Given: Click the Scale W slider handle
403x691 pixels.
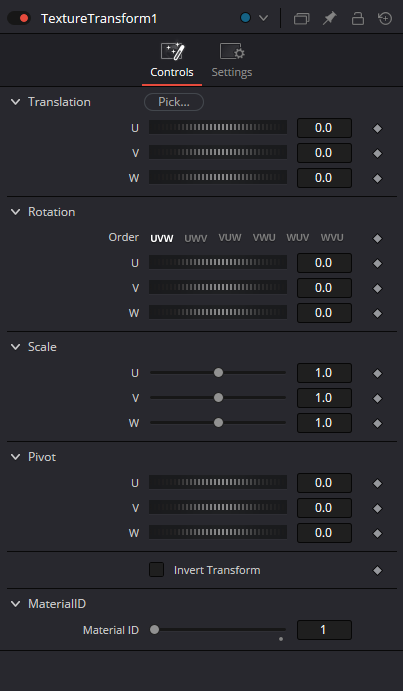Looking at the screenshot, I should (218, 423).
